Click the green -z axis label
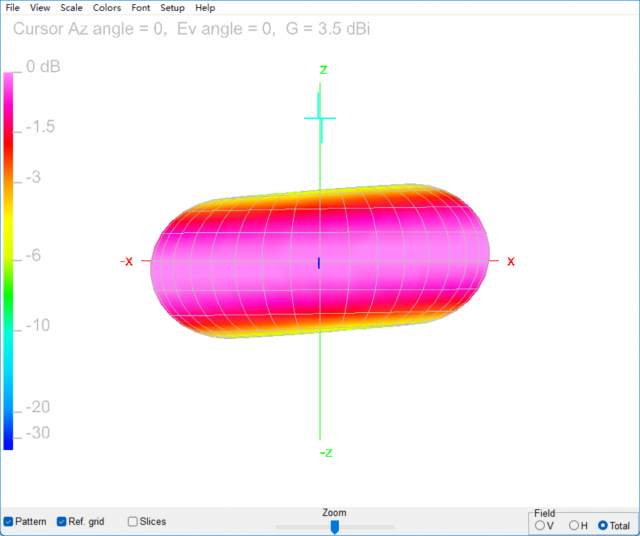The width and height of the screenshot is (640, 536). point(326,453)
